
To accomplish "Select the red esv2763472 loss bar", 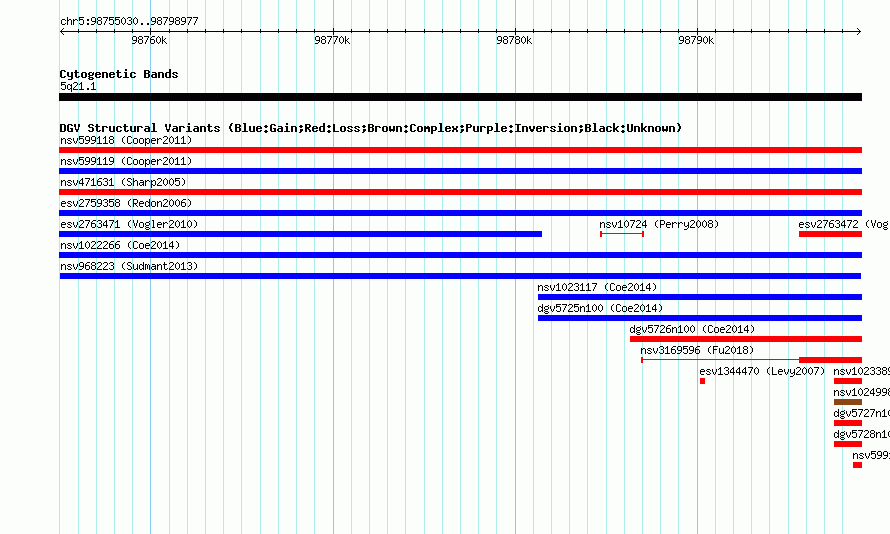I will pyautogui.click(x=830, y=234).
